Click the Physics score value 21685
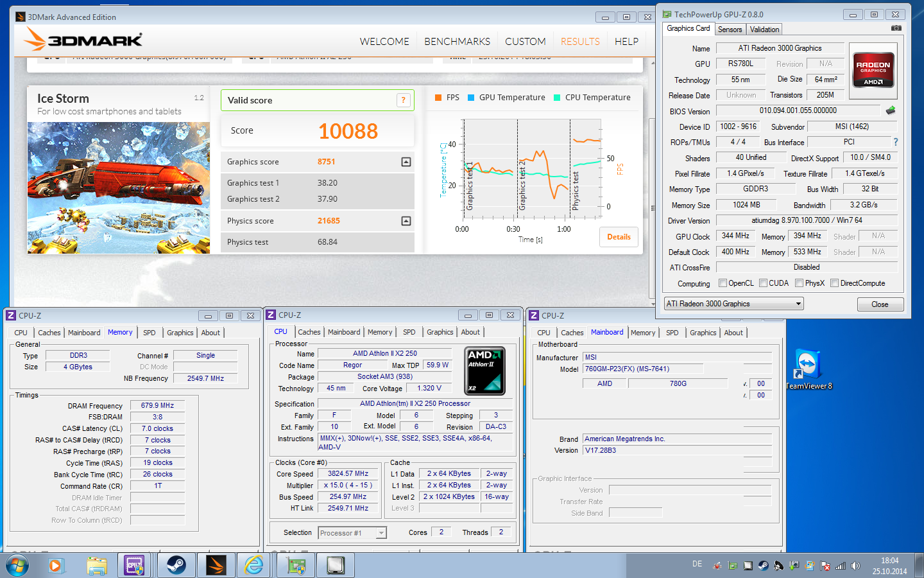The height and width of the screenshot is (578, 924). pos(329,221)
